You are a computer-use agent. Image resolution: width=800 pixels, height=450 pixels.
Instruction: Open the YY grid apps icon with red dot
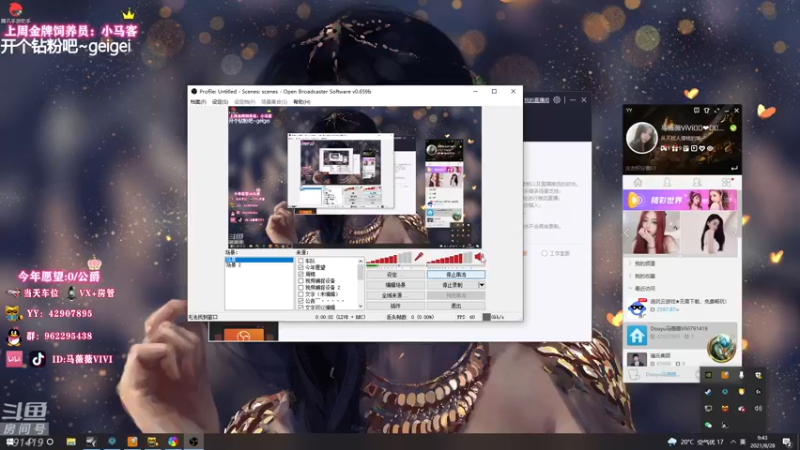727,182
